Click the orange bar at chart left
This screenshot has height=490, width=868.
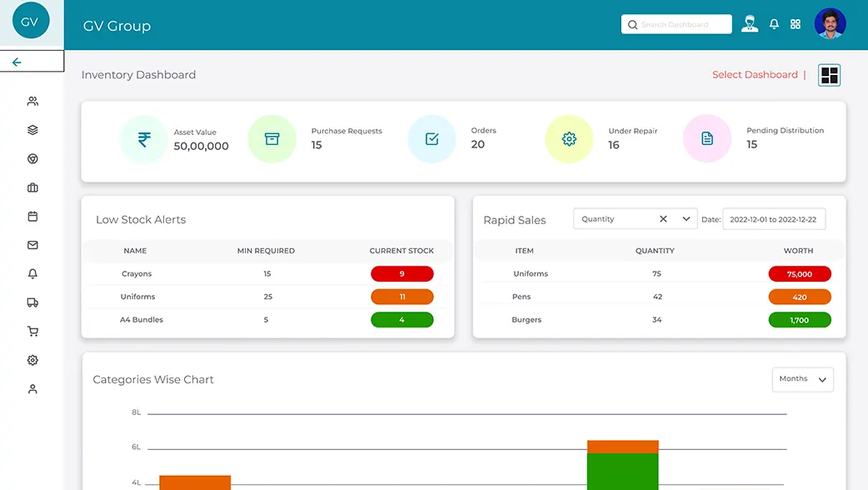(195, 482)
